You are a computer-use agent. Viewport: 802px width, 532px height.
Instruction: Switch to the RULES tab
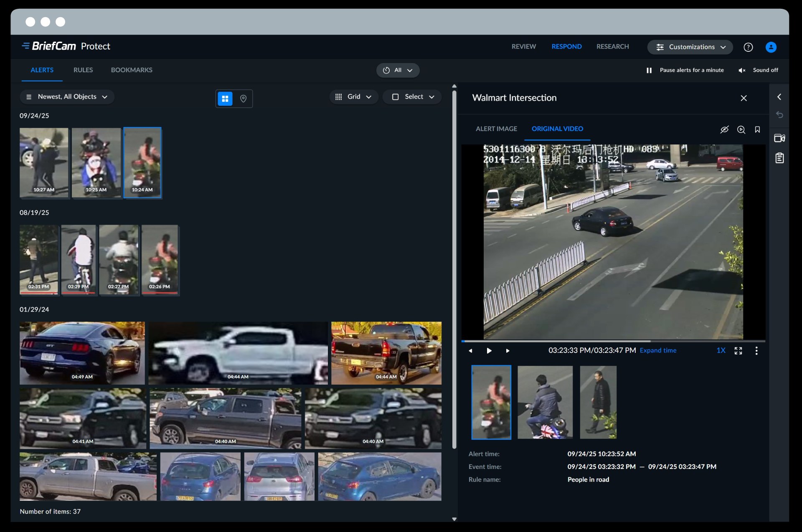click(83, 70)
